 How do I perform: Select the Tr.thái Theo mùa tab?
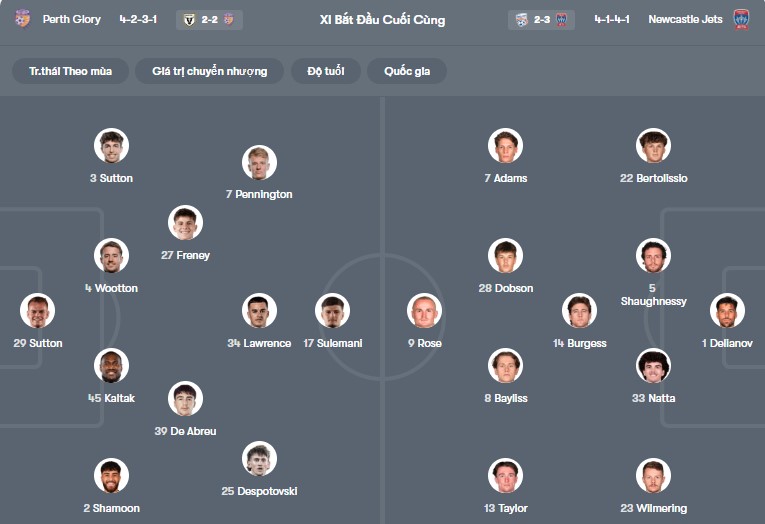[x=71, y=71]
